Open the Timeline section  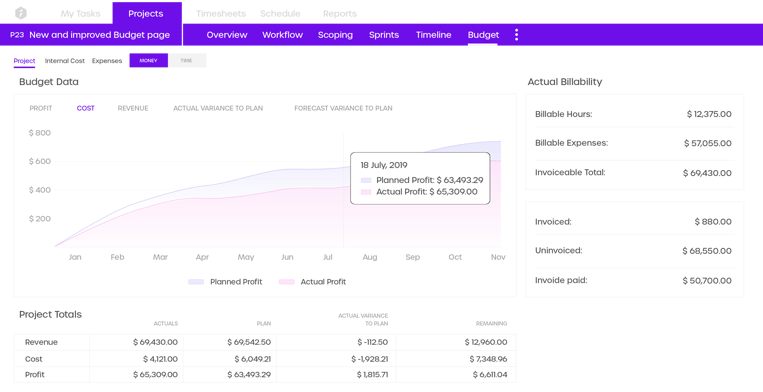(x=434, y=35)
